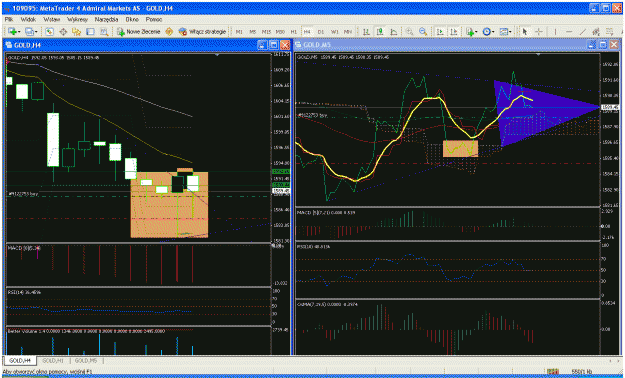
Task: Set timeframe to M1
Action: pyautogui.click(x=239, y=32)
